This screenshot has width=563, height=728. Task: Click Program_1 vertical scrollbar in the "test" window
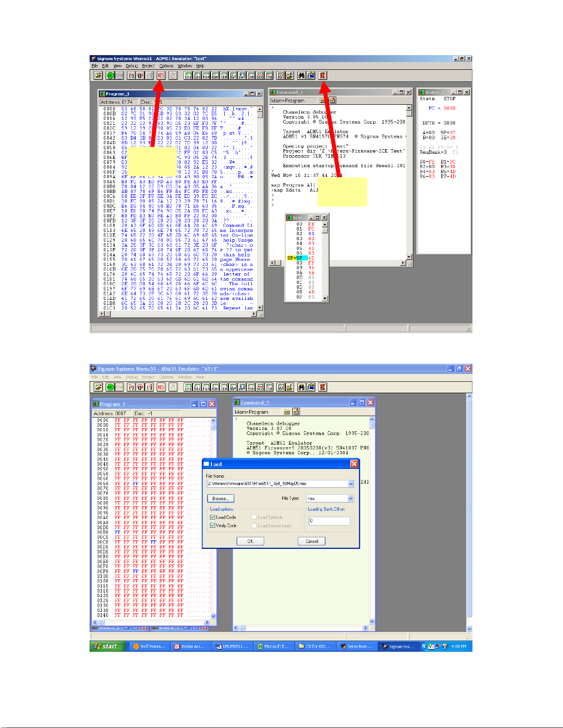pyautogui.click(x=260, y=209)
